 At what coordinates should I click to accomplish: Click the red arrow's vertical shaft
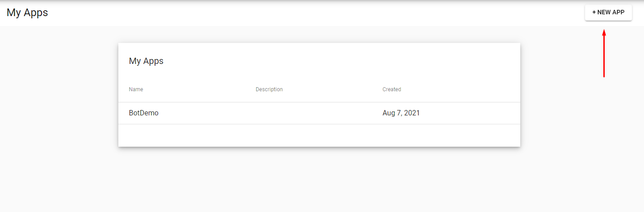604,57
